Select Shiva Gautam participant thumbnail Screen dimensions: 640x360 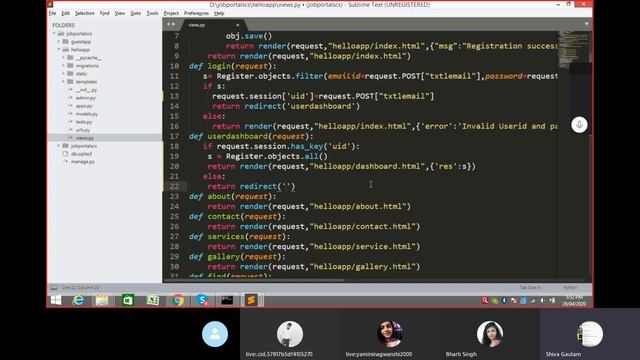pyautogui.click(x=590, y=333)
